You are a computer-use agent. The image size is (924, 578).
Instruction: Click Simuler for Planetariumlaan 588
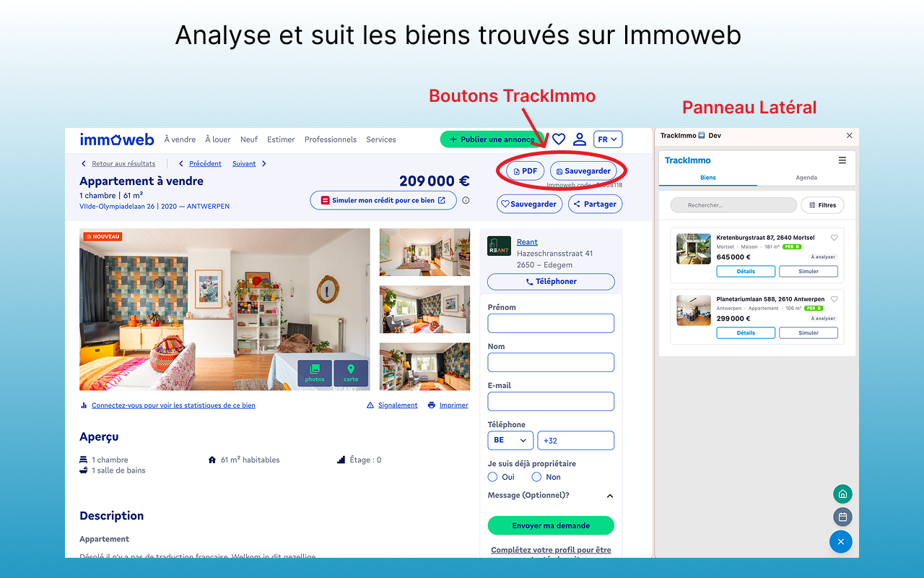tap(808, 333)
